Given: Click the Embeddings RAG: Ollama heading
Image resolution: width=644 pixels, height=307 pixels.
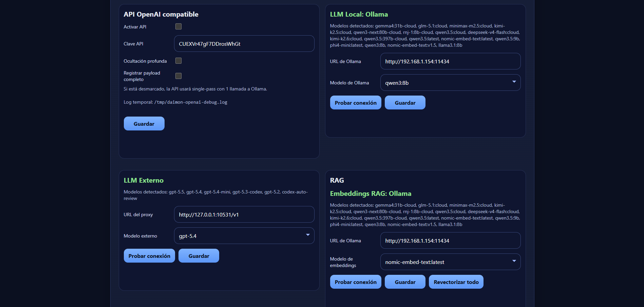Looking at the screenshot, I should pos(371,193).
